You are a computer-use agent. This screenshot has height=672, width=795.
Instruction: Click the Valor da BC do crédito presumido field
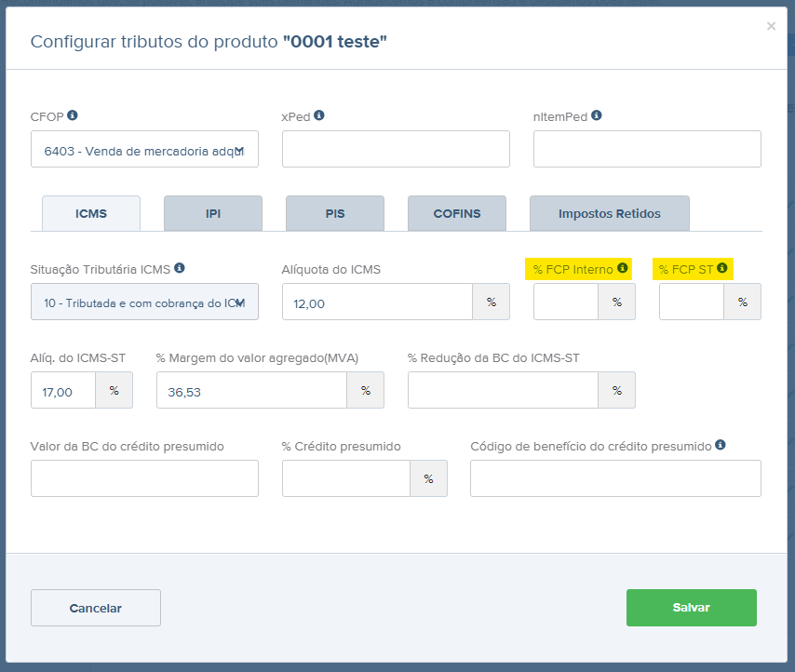coord(144,478)
